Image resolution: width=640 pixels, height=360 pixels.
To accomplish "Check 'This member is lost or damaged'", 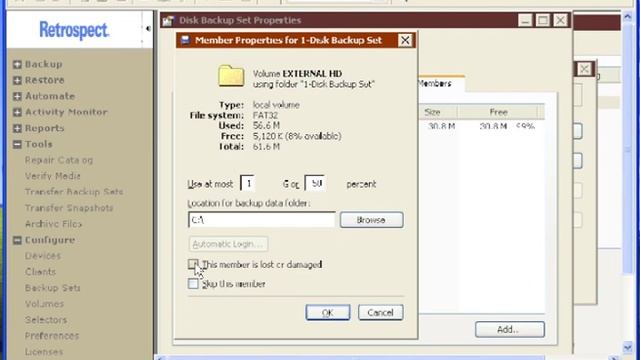I will tap(193, 264).
